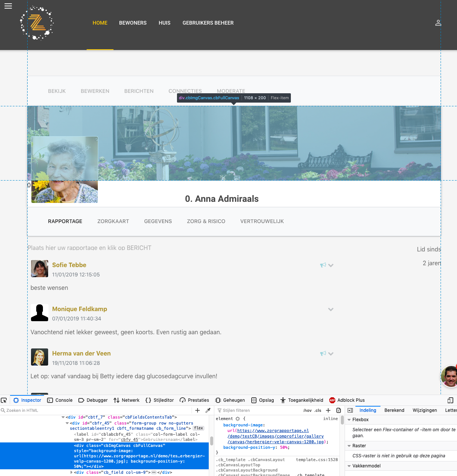Open Herma van der Veen's profile link
This screenshot has width=457, height=476.
81,353
